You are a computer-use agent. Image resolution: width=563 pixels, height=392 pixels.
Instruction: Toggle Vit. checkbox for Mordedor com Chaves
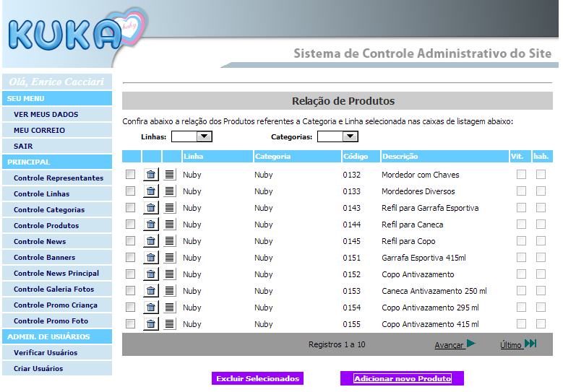click(521, 175)
